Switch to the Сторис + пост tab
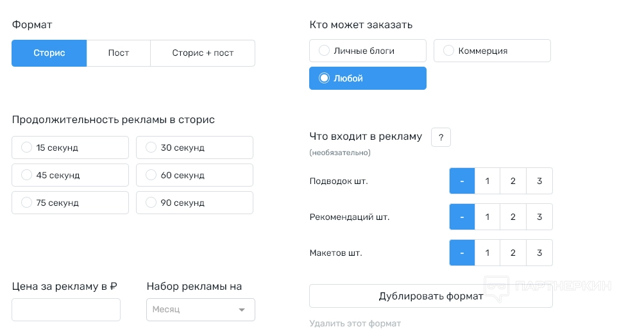 pyautogui.click(x=203, y=53)
